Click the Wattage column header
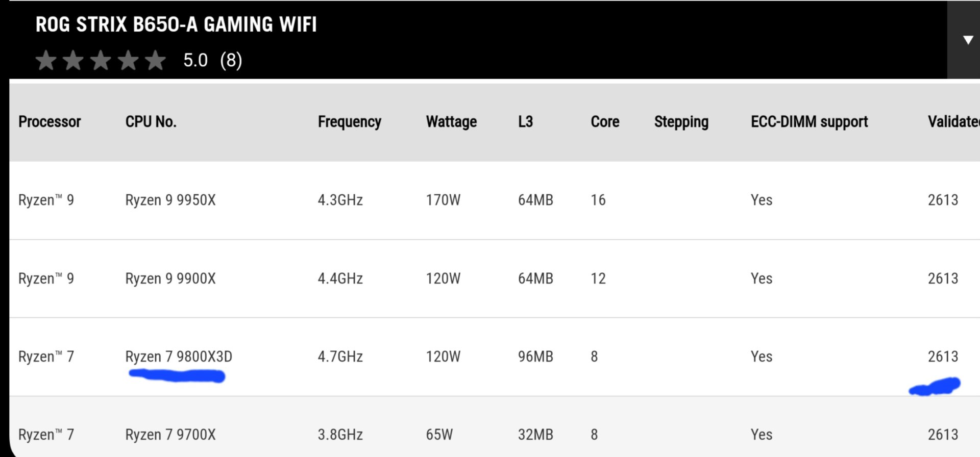This screenshot has width=980, height=457. pos(451,121)
